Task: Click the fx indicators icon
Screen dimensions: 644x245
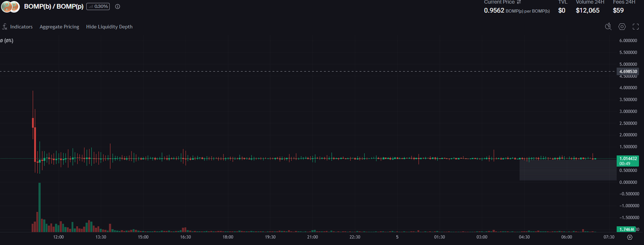Action: (x=4, y=27)
